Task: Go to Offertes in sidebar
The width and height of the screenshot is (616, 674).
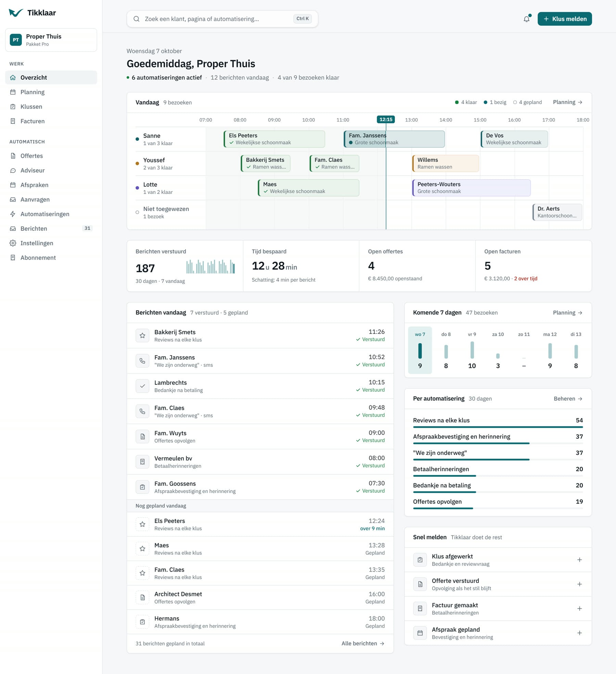Action: [x=51, y=156]
